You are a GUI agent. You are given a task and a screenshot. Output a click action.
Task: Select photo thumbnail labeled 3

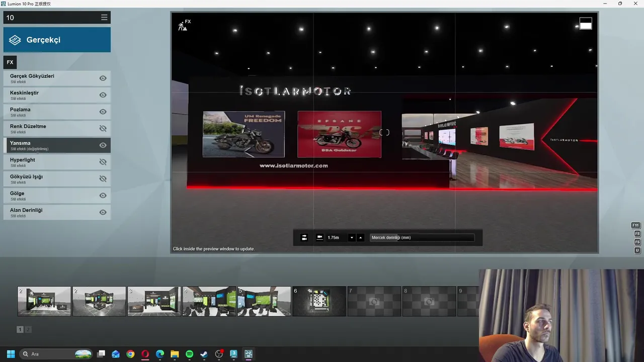pos(154,301)
